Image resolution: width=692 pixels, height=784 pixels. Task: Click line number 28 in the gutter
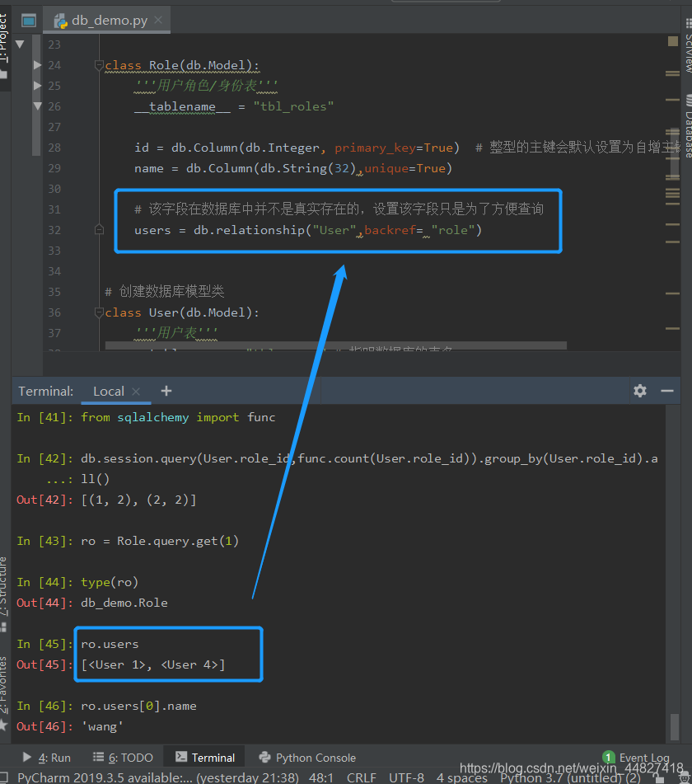[54, 148]
